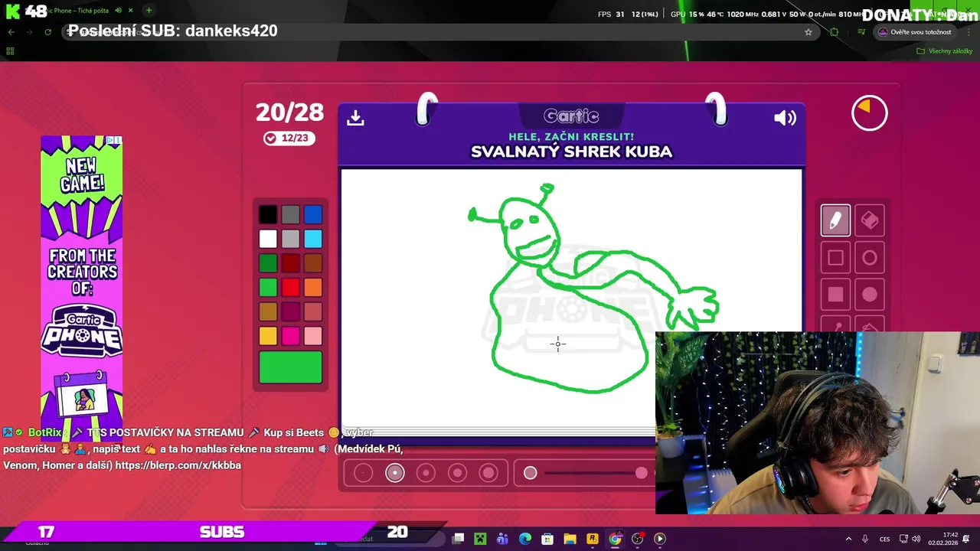Image resolution: width=980 pixels, height=551 pixels.
Task: Open a new browser tab
Action: (x=149, y=11)
